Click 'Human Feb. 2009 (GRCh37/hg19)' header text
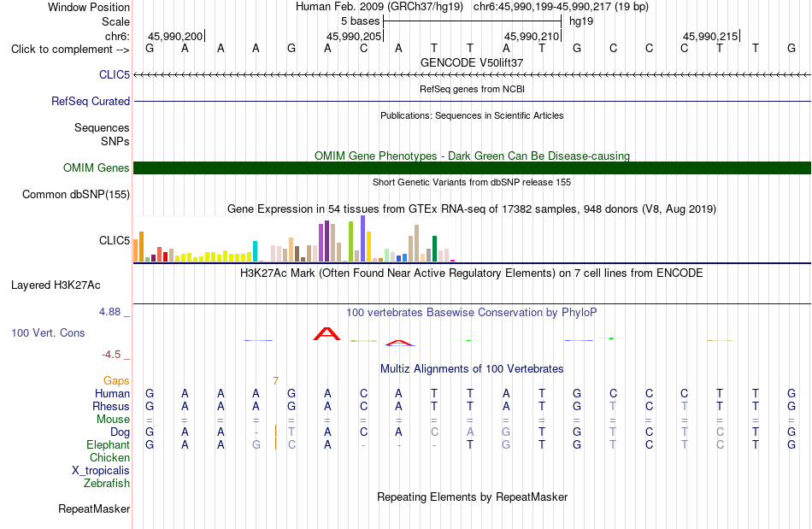 (379, 7)
